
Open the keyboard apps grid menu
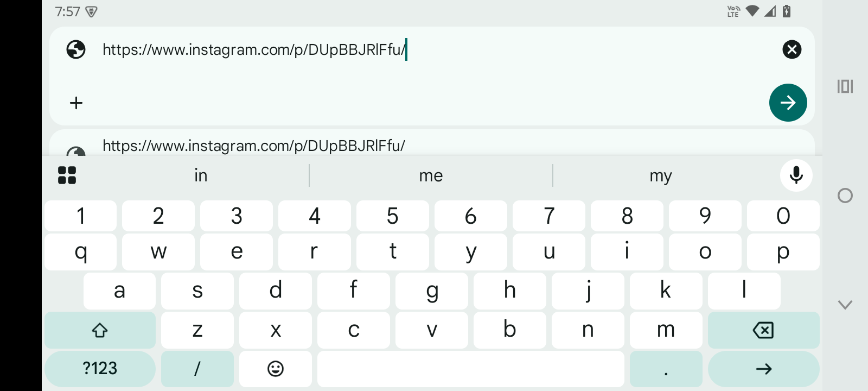[67, 175]
